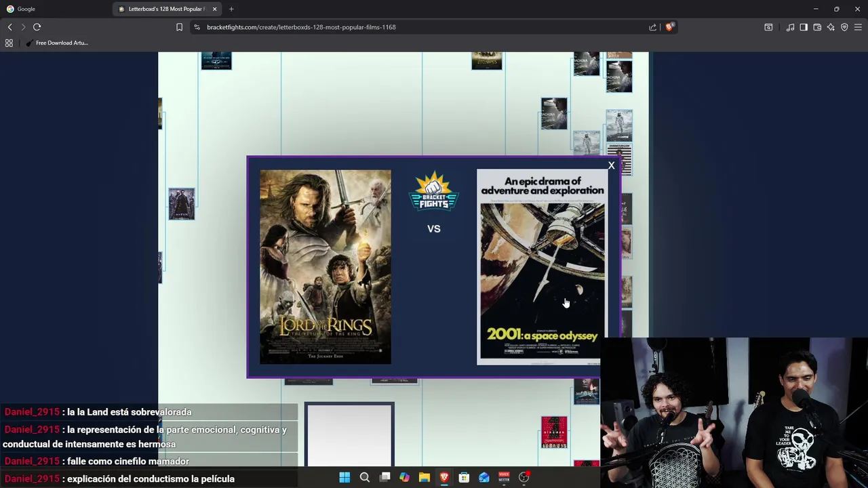Viewport: 868px width, 488px height.
Task: Launch Copilot from the taskbar
Action: (x=404, y=477)
